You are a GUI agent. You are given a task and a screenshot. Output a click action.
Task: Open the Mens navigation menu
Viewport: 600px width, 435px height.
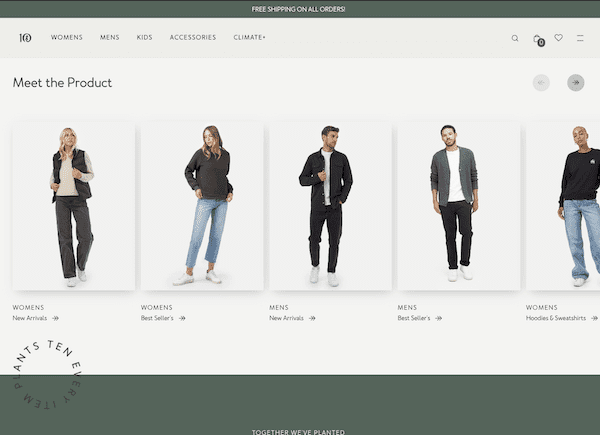(x=110, y=38)
